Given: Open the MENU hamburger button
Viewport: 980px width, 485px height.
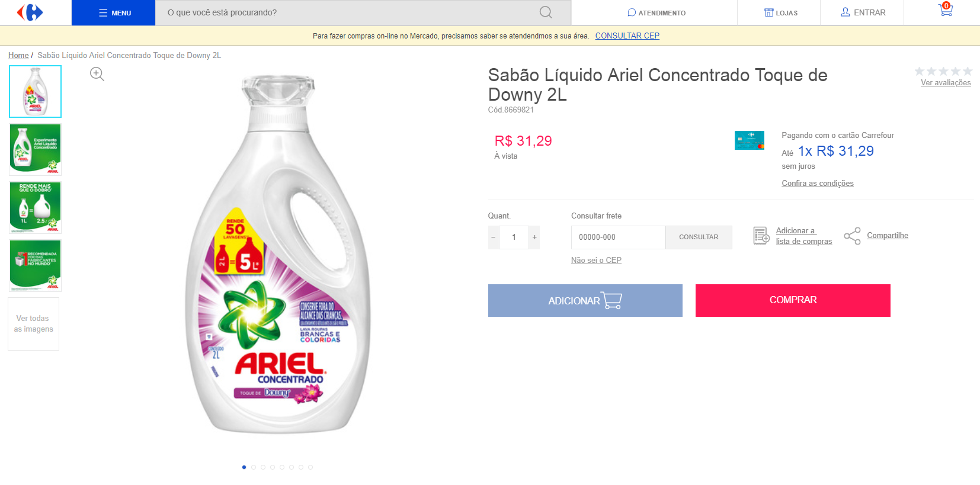Looking at the screenshot, I should coord(114,12).
